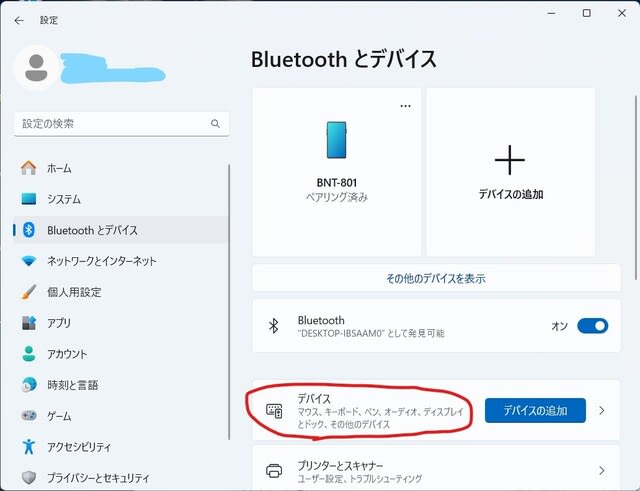Screen dimensions: 640x491
Task: Expand プリンターとスキャナー row chevron
Action: pos(602,471)
